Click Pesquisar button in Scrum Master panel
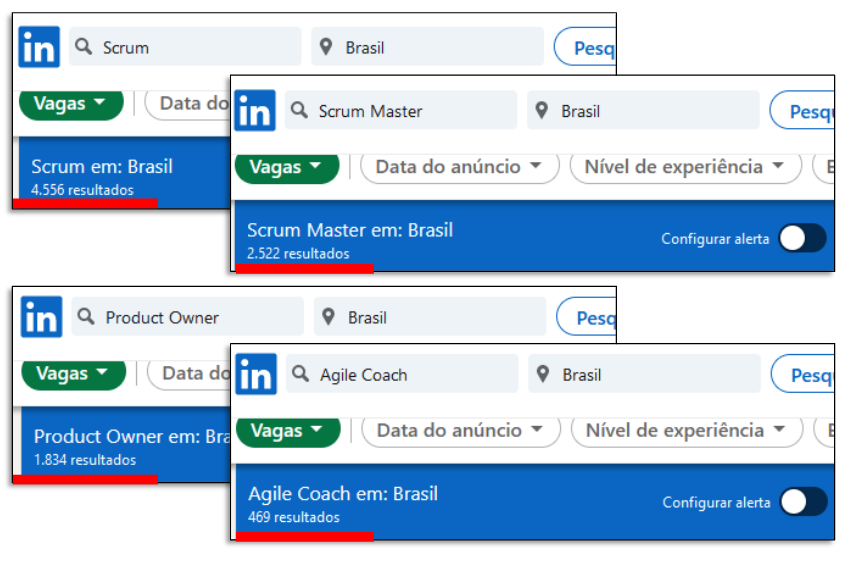855x561 pixels. pyautogui.click(x=802, y=110)
